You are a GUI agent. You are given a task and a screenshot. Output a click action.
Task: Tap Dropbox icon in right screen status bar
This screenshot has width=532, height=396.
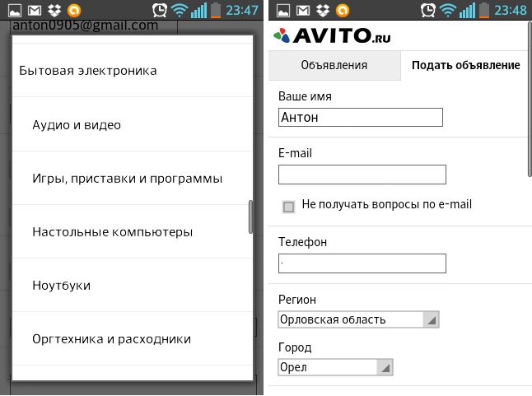point(323,11)
